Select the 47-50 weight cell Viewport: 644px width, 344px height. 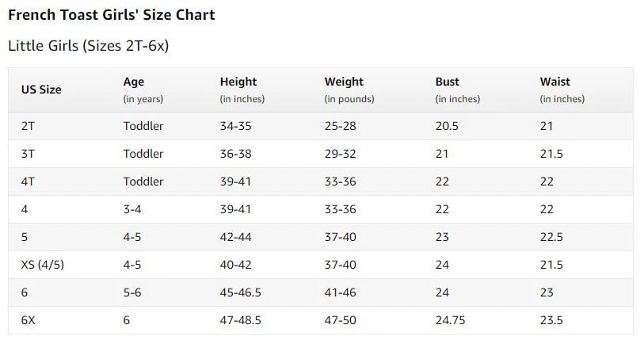coord(340,320)
